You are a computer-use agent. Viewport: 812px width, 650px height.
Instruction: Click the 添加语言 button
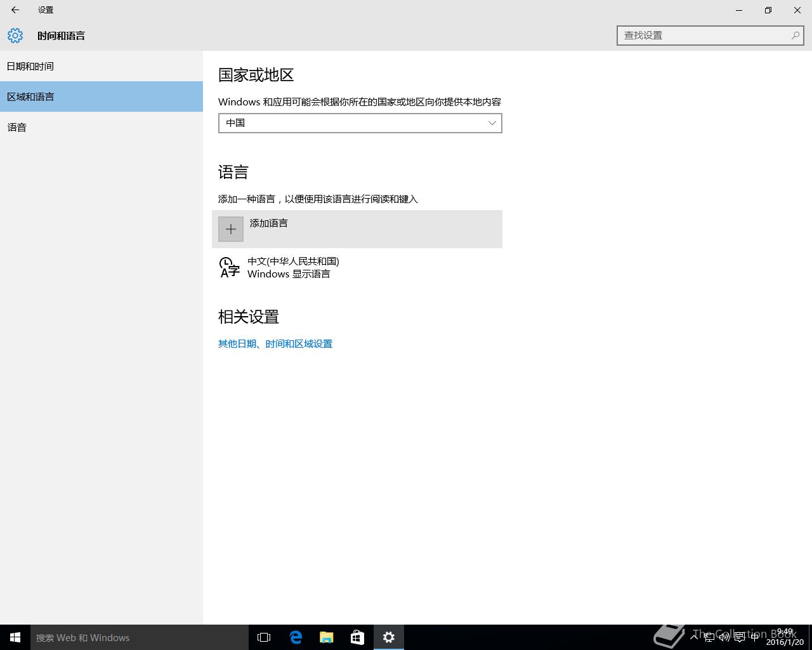coord(357,229)
